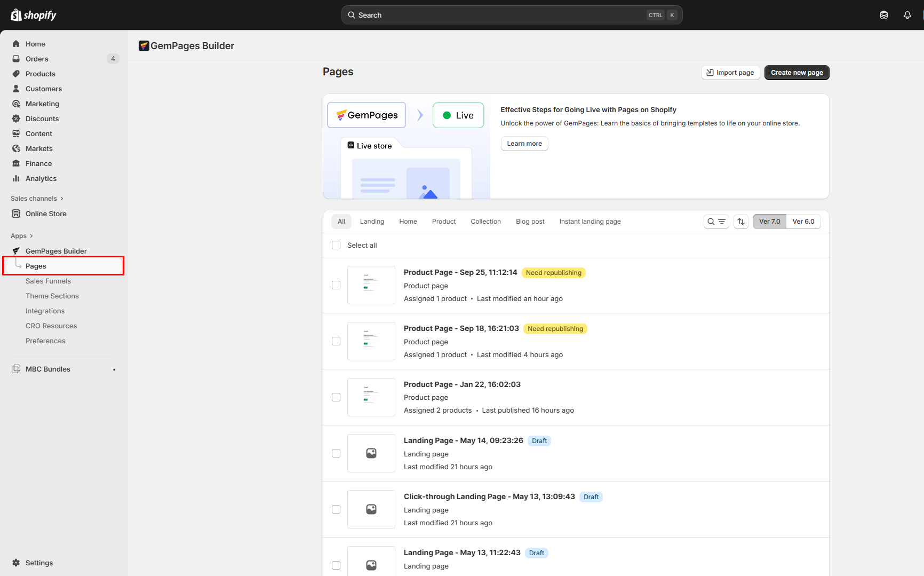
Task: Open Settings gear in the sidebar
Action: tap(39, 563)
